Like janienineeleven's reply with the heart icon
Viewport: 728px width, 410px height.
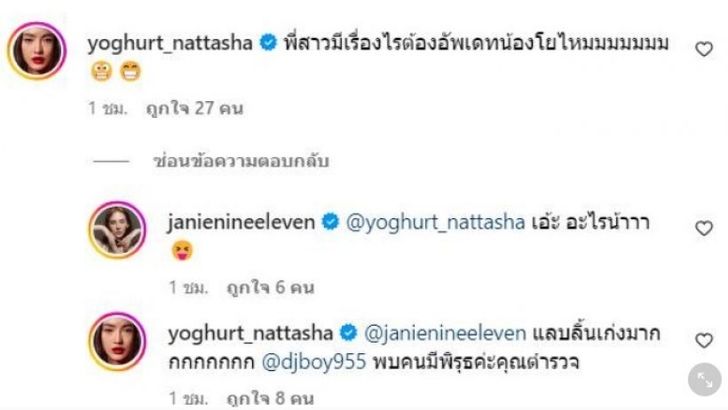point(704,228)
